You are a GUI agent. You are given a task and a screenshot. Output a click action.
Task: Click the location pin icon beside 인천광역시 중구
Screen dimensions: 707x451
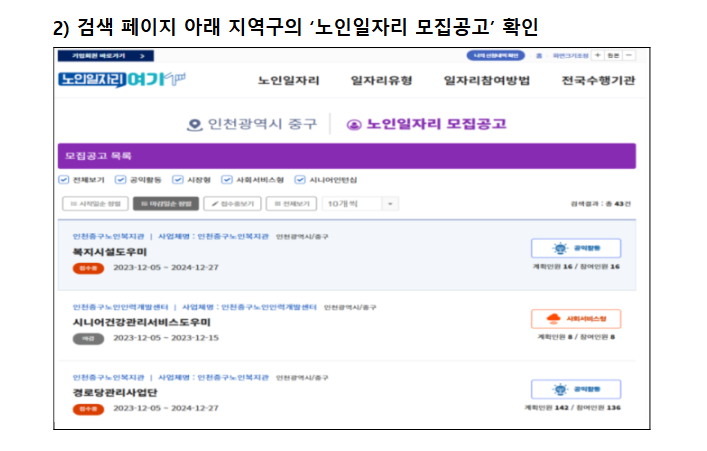click(x=194, y=124)
